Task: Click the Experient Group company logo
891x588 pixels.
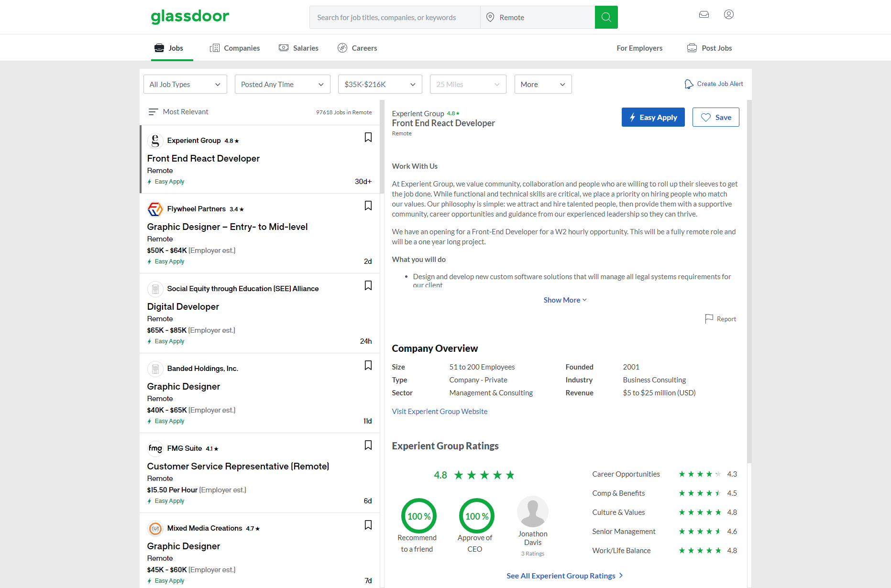Action: tap(155, 141)
